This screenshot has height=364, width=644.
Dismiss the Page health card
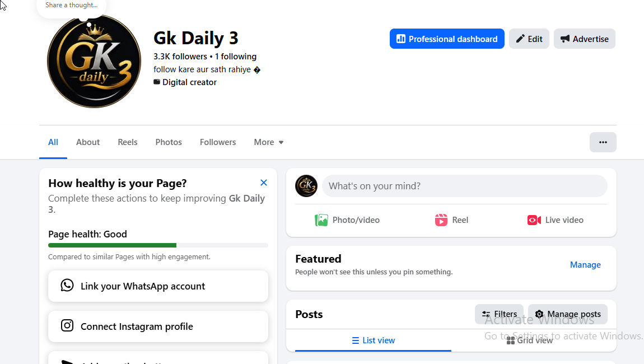tap(264, 183)
